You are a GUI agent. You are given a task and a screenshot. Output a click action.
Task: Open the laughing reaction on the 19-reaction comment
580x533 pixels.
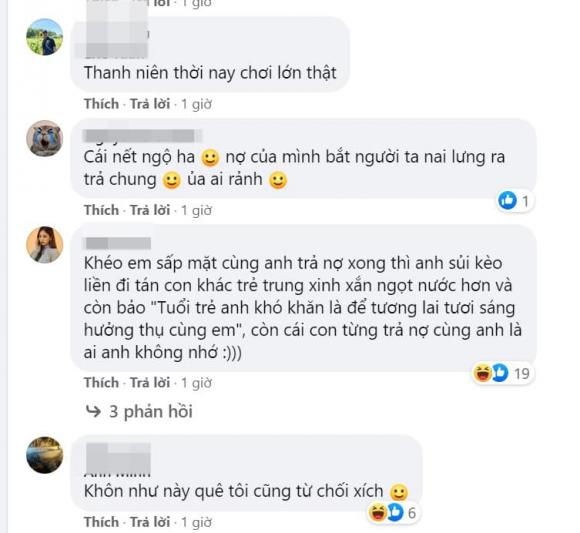[482, 373]
